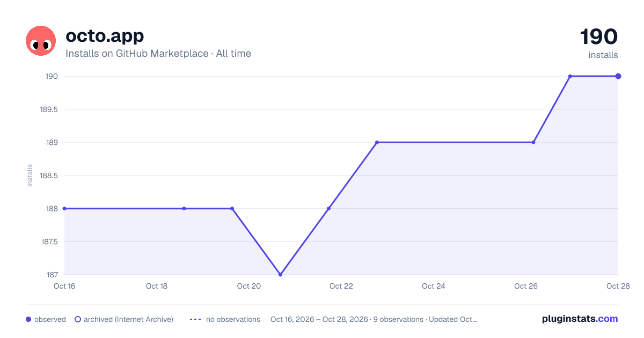Select the 189 data point near Oct 26
The width and height of the screenshot is (644, 338).
533,142
